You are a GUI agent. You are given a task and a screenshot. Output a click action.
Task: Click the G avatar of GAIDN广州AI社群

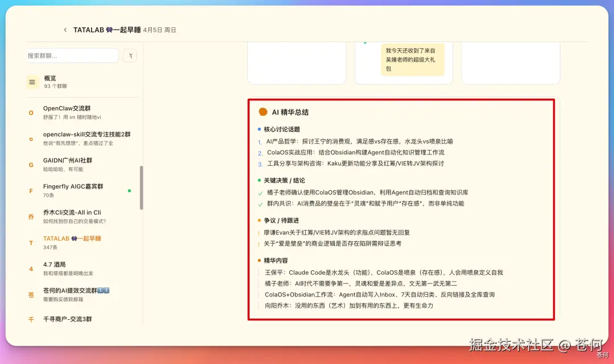31,165
